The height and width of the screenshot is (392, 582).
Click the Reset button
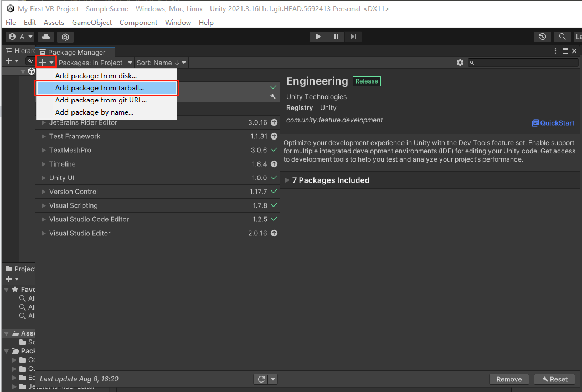(554, 379)
